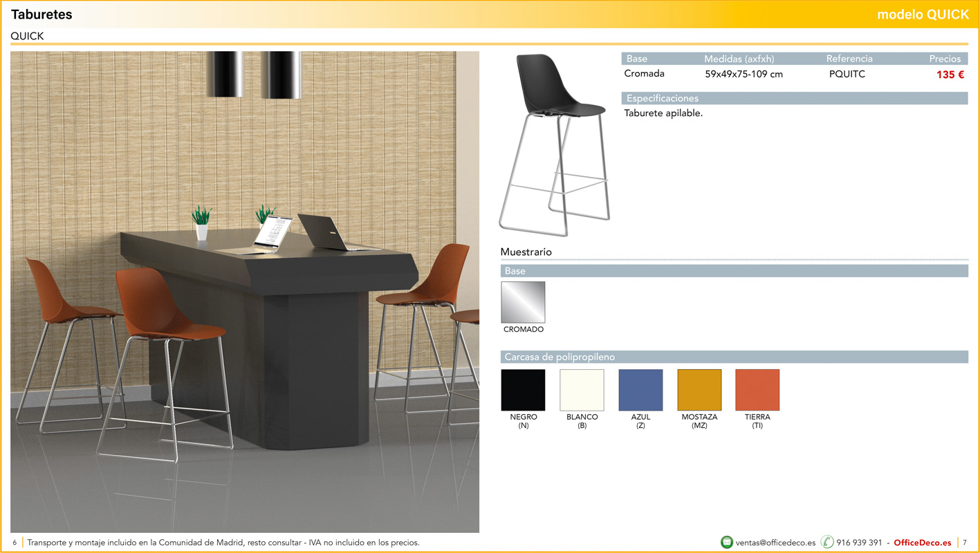Viewport: 980px width, 553px height.
Task: Click the QUICK subtitle under Taburetes
Action: [x=27, y=36]
